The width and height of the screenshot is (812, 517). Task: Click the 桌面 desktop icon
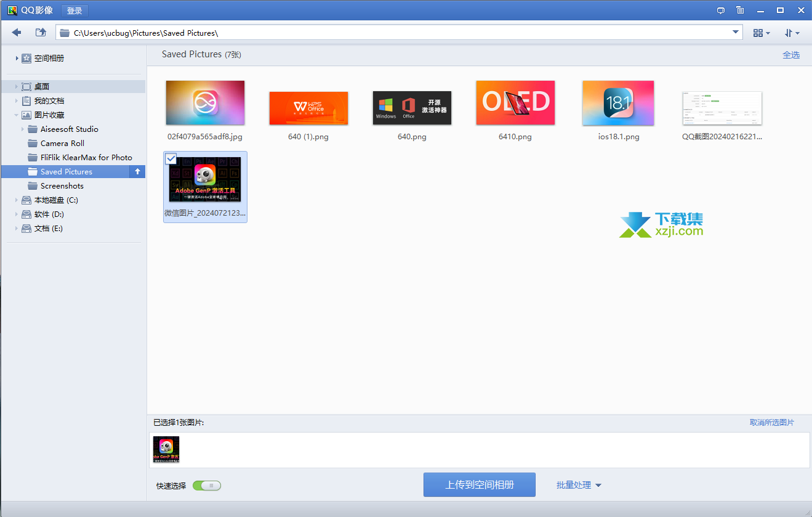tap(26, 87)
